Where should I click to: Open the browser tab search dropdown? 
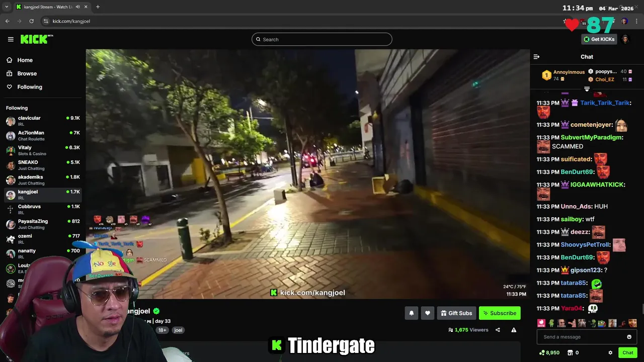tap(7, 7)
